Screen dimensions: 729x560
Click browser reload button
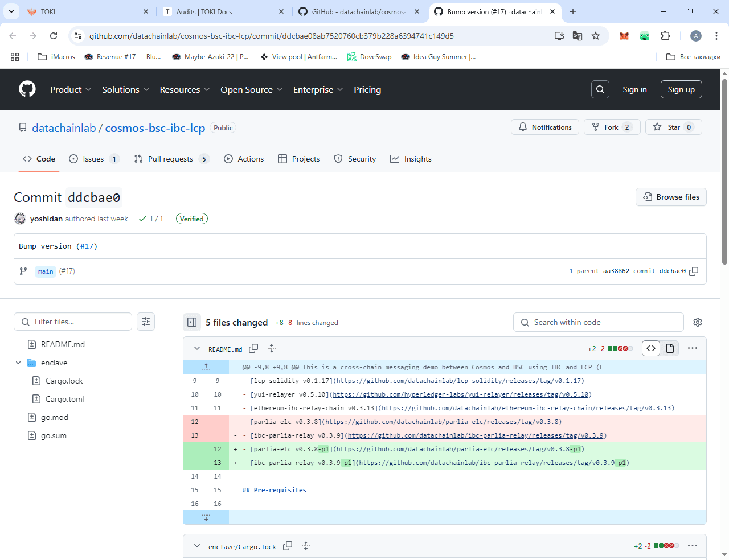click(x=54, y=36)
